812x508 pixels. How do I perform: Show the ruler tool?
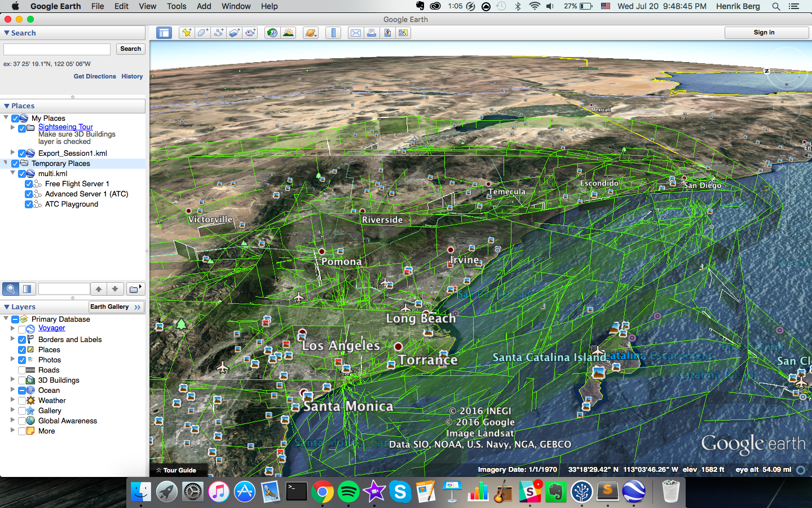click(x=333, y=33)
